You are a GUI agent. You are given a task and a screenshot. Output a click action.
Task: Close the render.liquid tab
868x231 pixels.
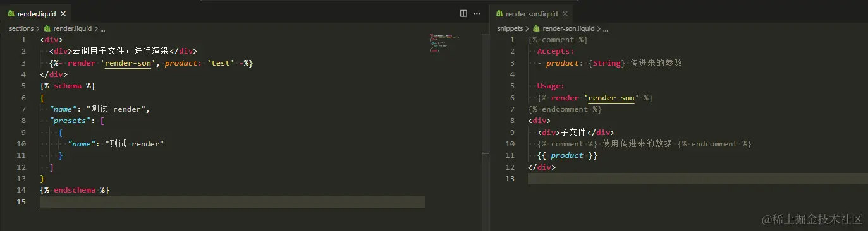pyautogui.click(x=63, y=13)
